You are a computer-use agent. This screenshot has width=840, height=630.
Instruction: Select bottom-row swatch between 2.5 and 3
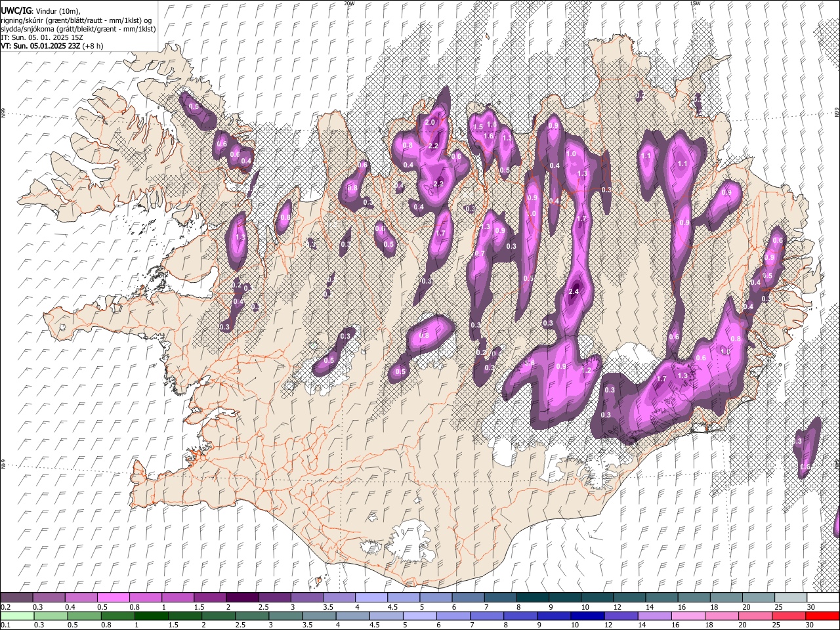click(251, 616)
